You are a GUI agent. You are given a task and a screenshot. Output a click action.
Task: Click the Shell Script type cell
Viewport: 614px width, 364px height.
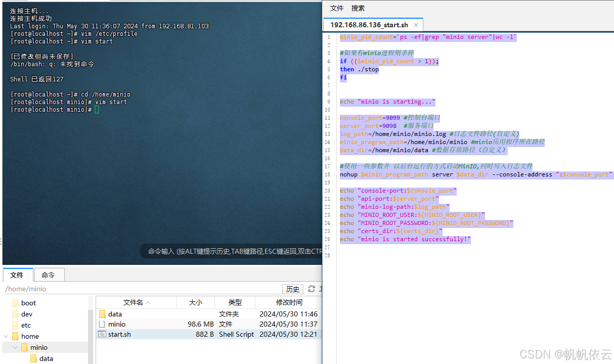pos(236,334)
